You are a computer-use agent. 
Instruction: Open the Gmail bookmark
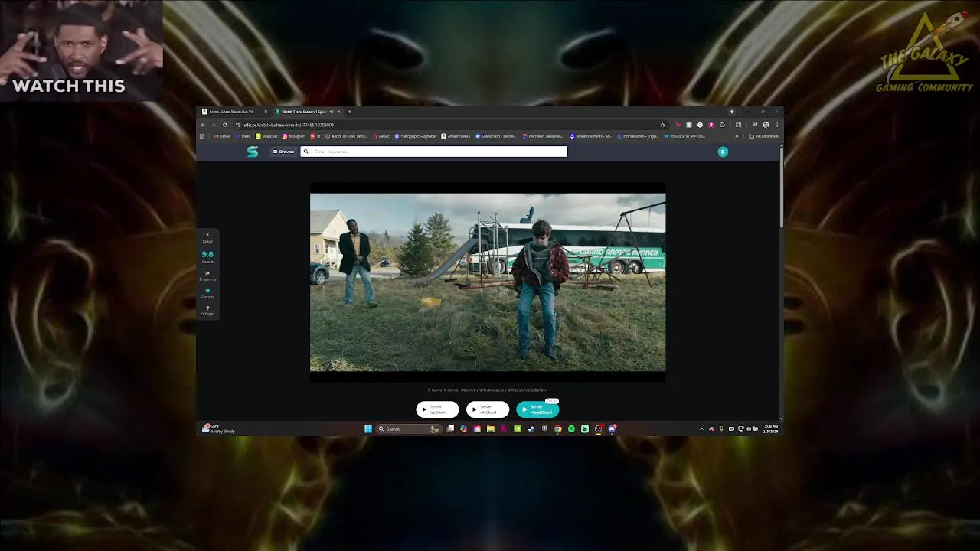(x=222, y=136)
